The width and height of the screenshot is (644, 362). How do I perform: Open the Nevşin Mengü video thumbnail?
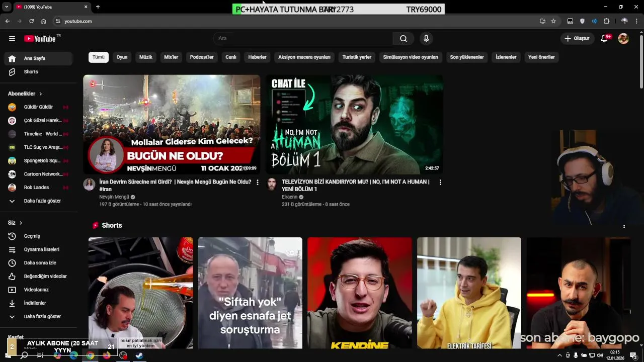point(172,124)
